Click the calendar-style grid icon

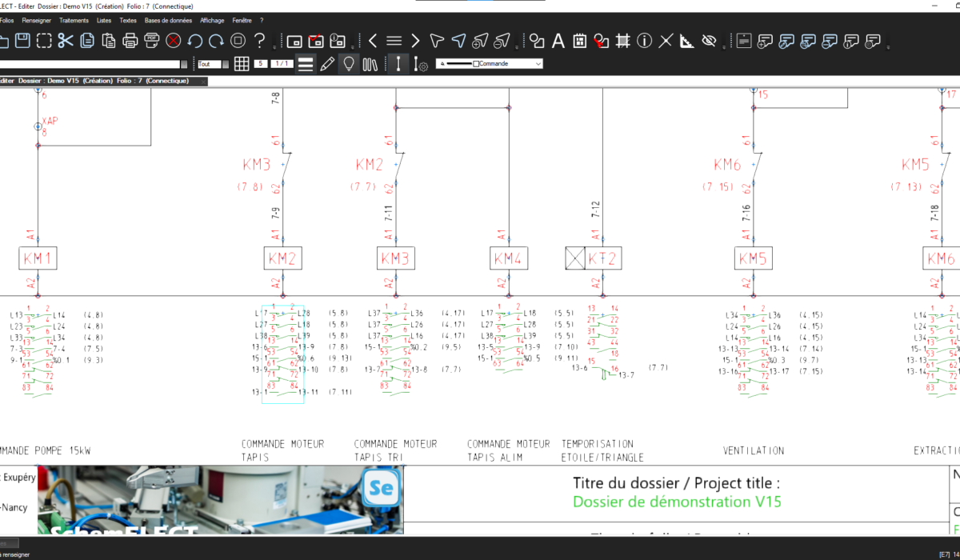[580, 40]
